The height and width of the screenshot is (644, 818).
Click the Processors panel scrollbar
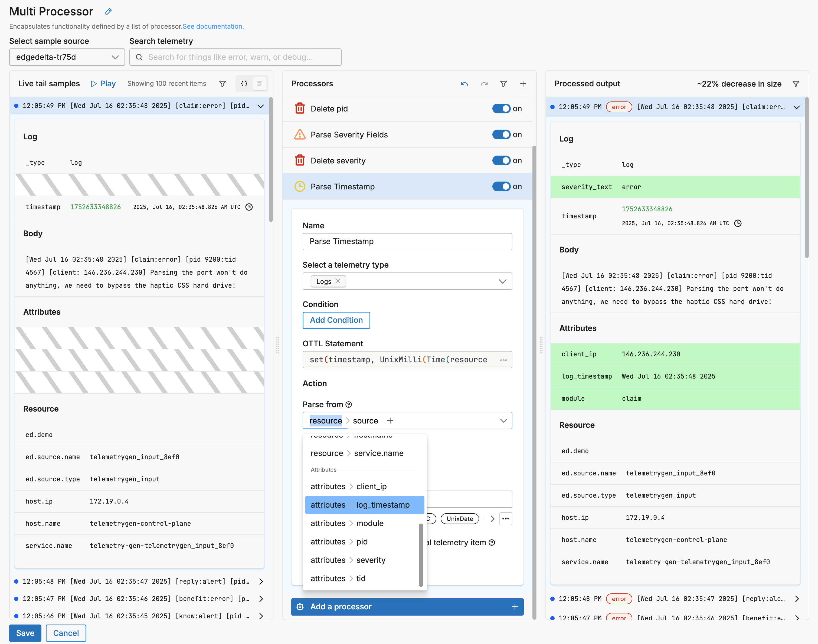[534, 382]
